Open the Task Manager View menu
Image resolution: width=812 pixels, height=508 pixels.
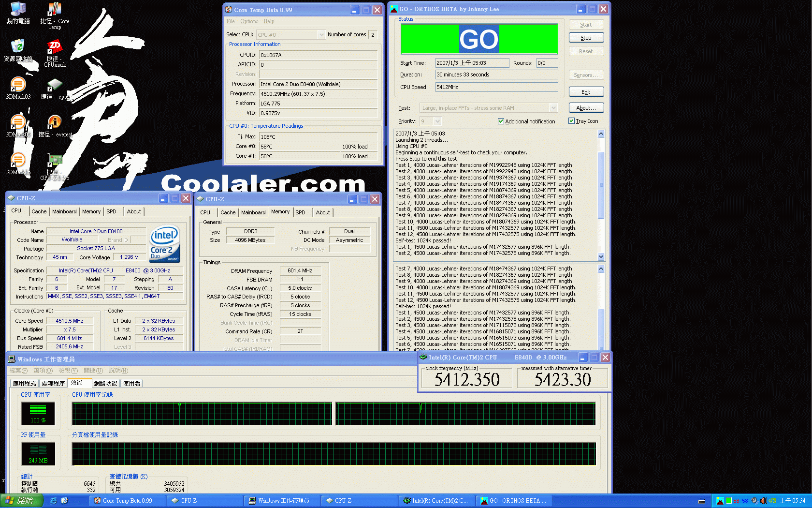[68, 370]
